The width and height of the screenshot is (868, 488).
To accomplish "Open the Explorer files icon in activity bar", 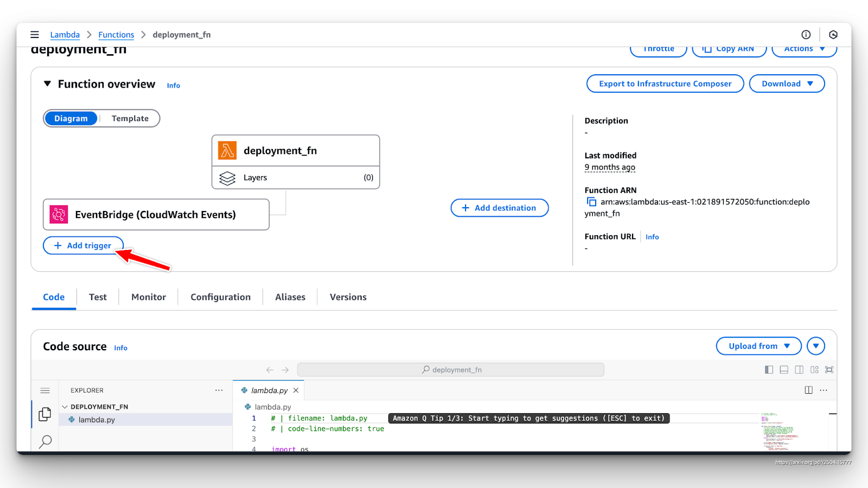I will coord(45,414).
